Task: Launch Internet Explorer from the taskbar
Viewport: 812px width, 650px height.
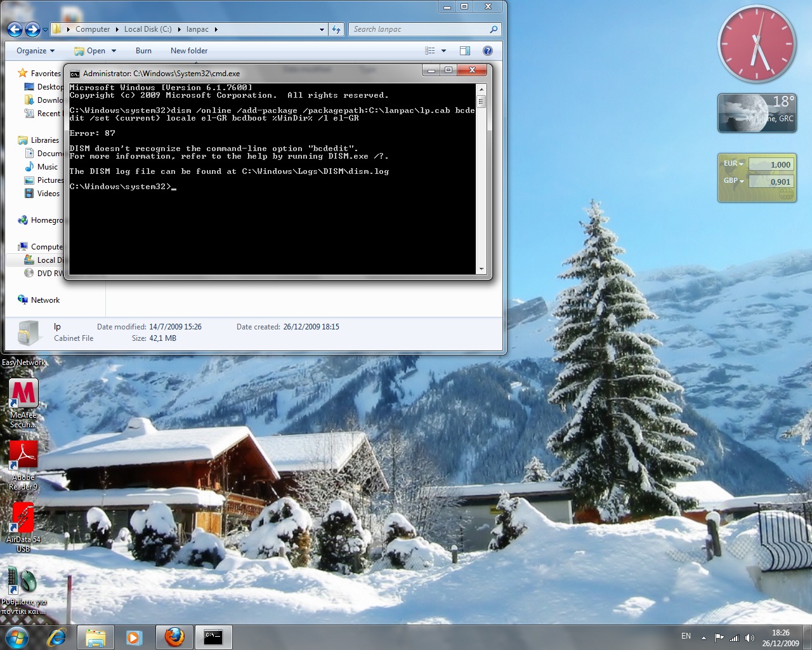Action: point(57,637)
